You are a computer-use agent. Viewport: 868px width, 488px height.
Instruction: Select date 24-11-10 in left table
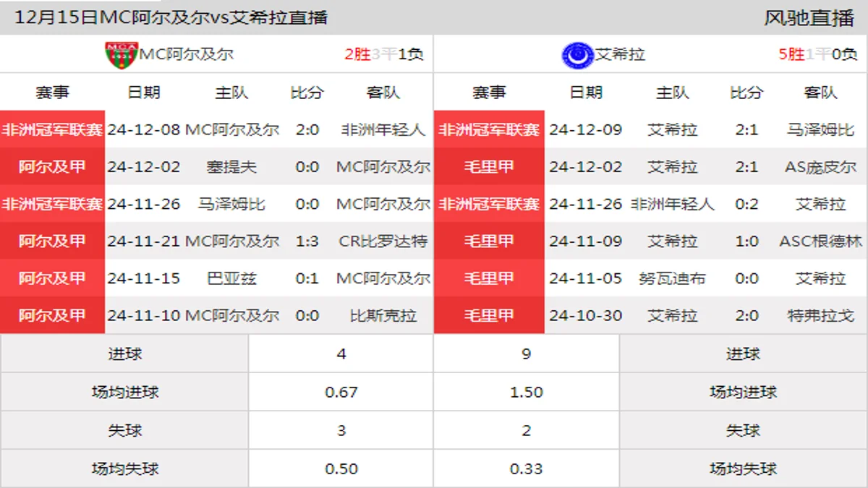[144, 316]
